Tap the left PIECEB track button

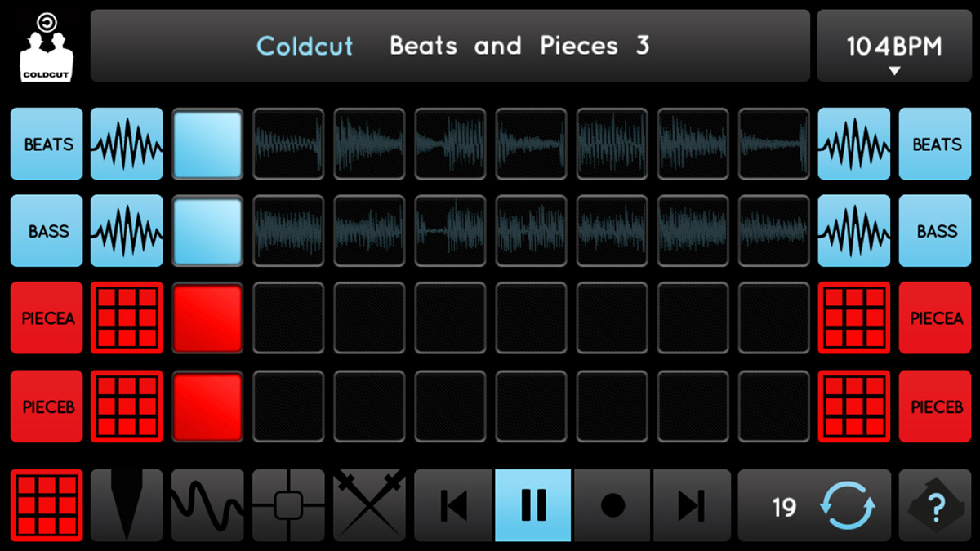point(47,406)
